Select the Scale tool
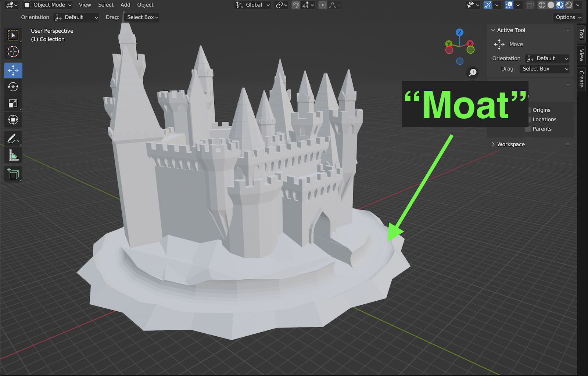The image size is (588, 376). (x=13, y=103)
